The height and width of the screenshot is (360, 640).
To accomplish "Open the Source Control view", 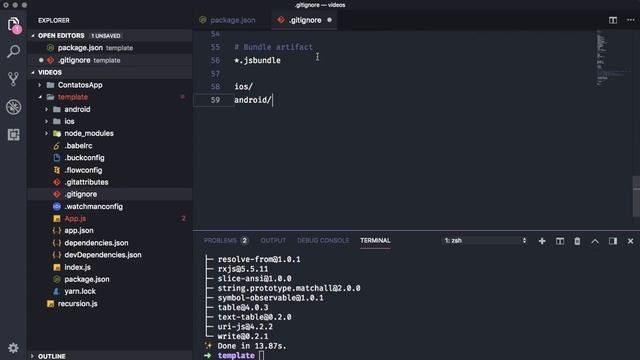I will click(x=13, y=79).
